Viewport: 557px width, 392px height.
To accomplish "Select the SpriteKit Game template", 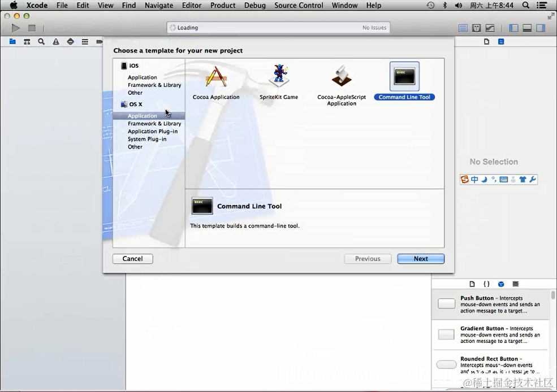I will point(279,82).
